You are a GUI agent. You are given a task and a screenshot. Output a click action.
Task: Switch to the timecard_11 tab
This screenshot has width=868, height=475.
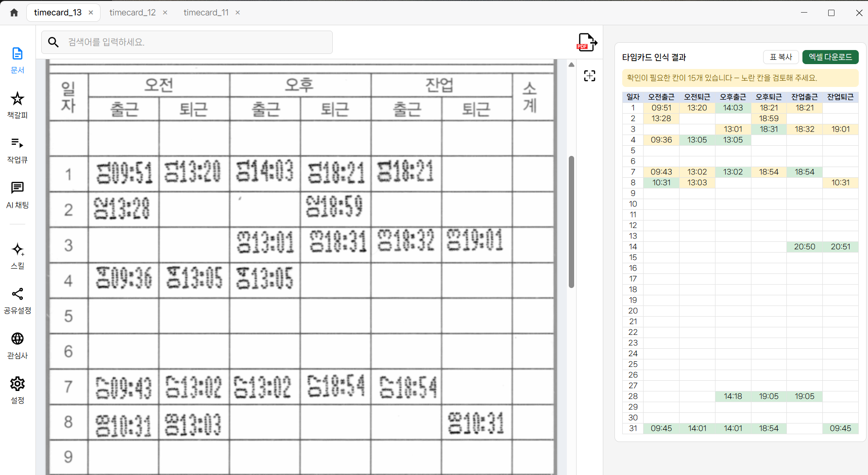coord(206,13)
